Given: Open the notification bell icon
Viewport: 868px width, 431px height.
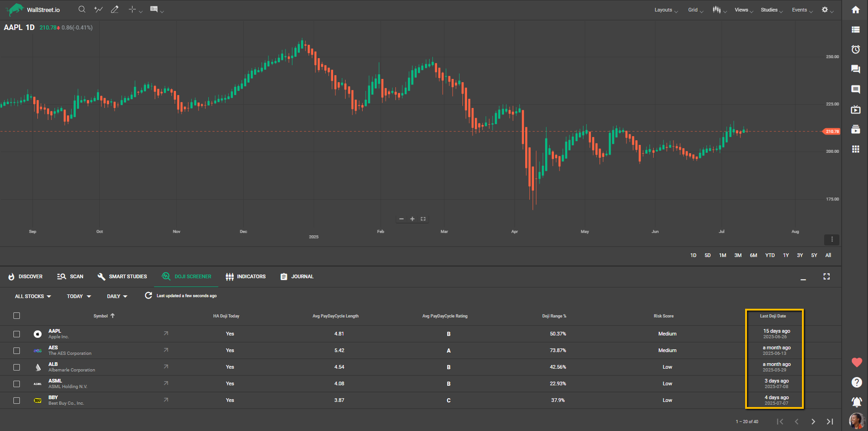Looking at the screenshot, I should click(856, 402).
